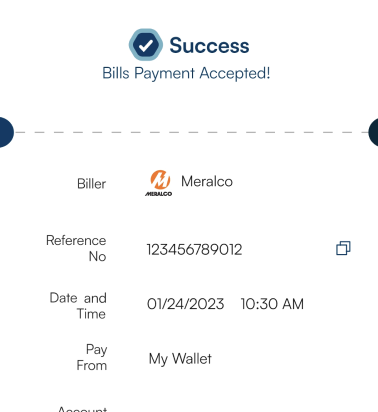Select the Meralco biller name
The width and height of the screenshot is (378, 412).
(x=207, y=182)
